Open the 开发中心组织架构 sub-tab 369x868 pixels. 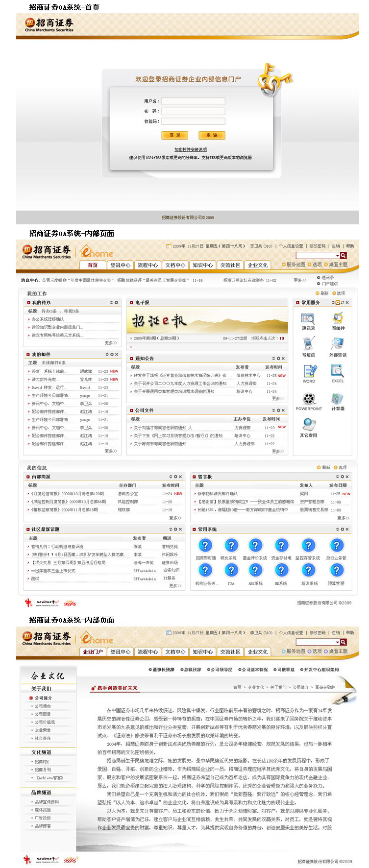pos(319,670)
